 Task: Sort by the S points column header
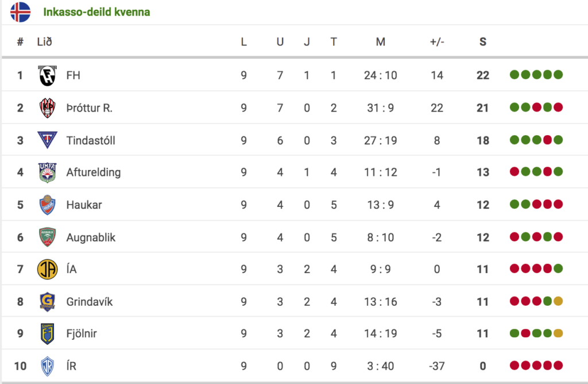click(x=482, y=41)
